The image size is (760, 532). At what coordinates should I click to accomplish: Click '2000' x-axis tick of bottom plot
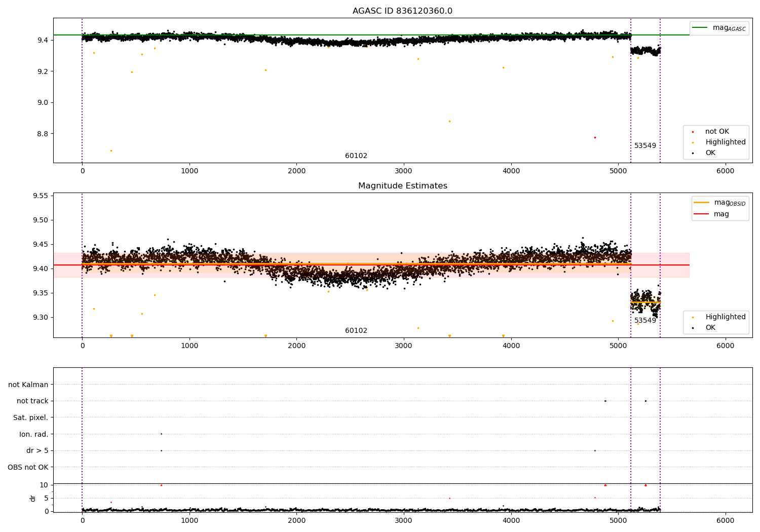pos(297,521)
